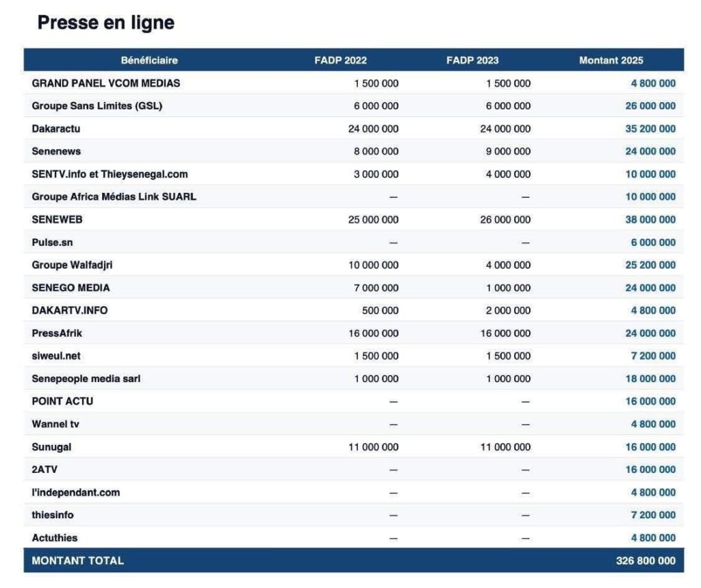
Task: Select the Montant 2025 column header
Action: click(x=611, y=60)
